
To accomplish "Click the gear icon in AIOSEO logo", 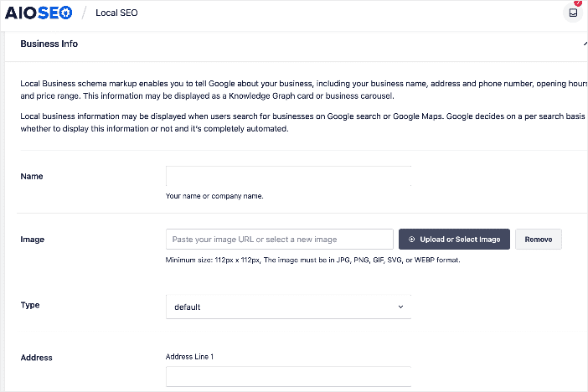I will (65, 13).
